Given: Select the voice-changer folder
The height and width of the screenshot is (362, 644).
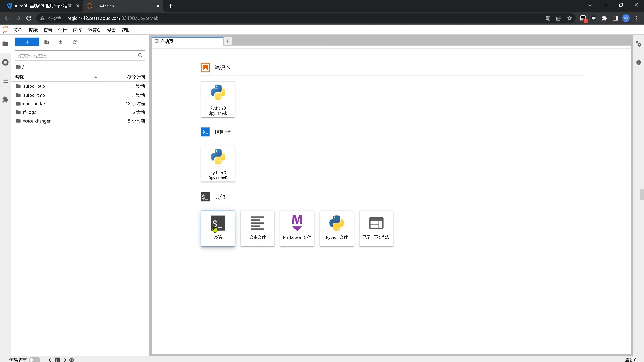Looking at the screenshot, I should point(80,121).
